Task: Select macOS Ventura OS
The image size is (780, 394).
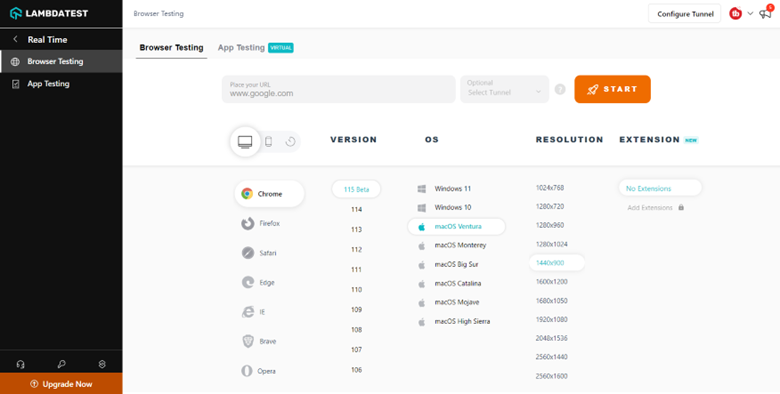Action: point(456,226)
